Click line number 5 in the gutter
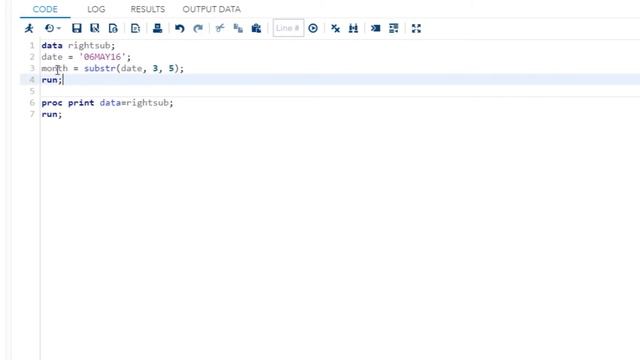 tap(32, 91)
